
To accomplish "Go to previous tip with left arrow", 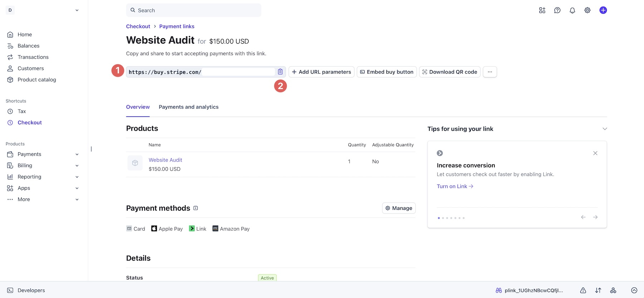I will point(583,217).
